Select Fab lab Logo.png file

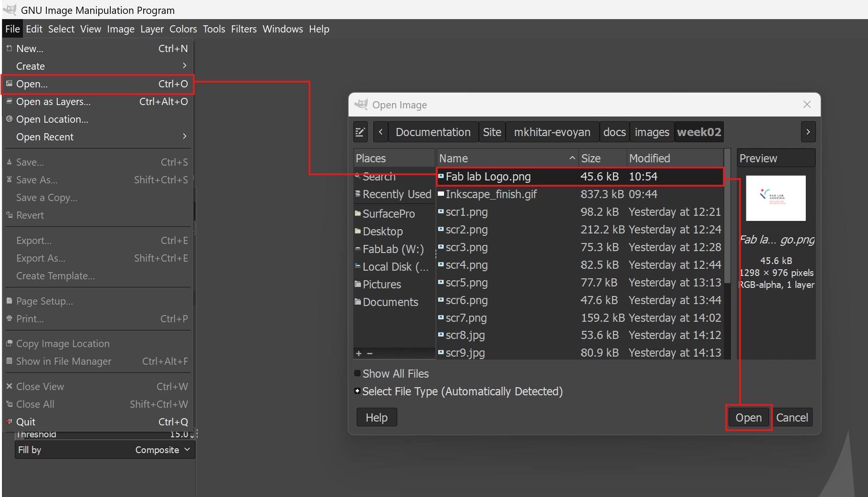pyautogui.click(x=580, y=177)
